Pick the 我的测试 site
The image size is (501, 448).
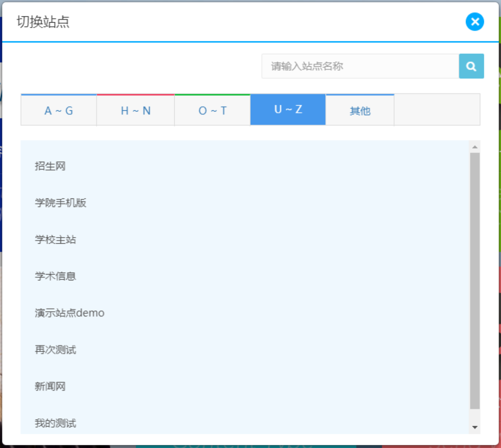tap(55, 423)
